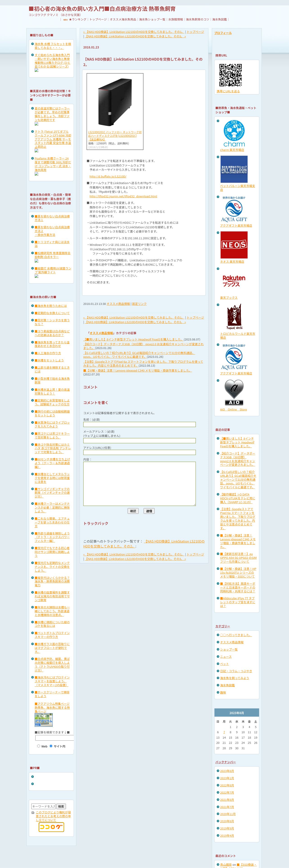This screenshot has width=289, height=868.
Task: Open the プロフィール link
Action: coord(223,33)
